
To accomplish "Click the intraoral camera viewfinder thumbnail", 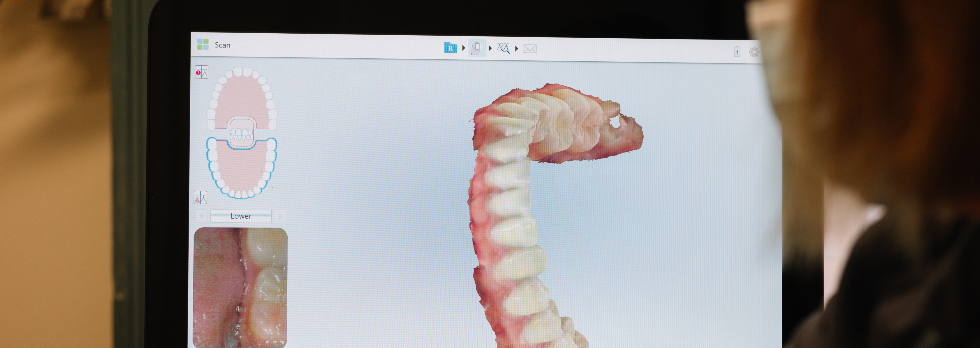I will click(x=241, y=287).
